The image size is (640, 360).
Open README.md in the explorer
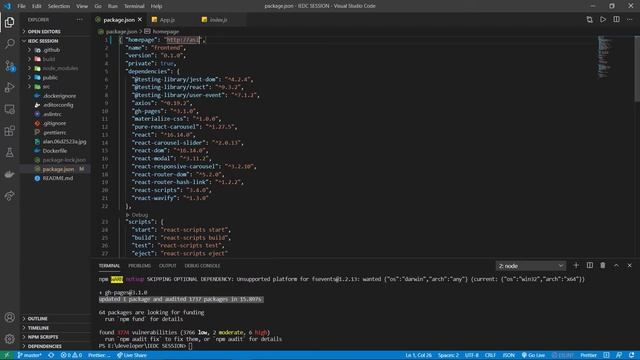(x=58, y=178)
